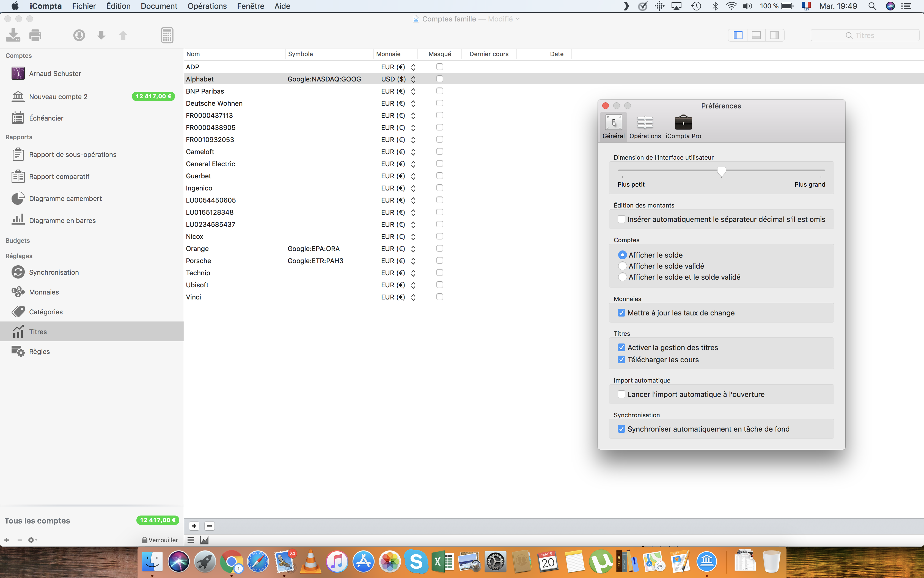The width and height of the screenshot is (924, 578).
Task: Open the Fichier menu
Action: pyautogui.click(x=84, y=6)
